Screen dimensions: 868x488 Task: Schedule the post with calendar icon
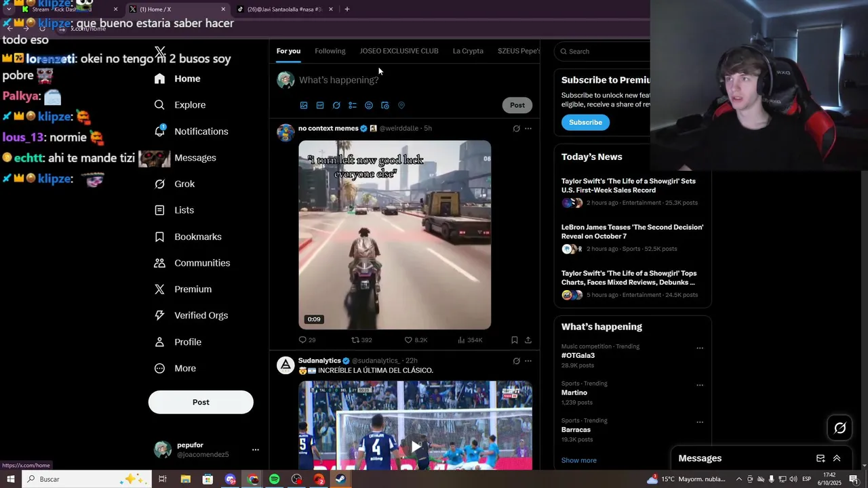[x=385, y=105]
